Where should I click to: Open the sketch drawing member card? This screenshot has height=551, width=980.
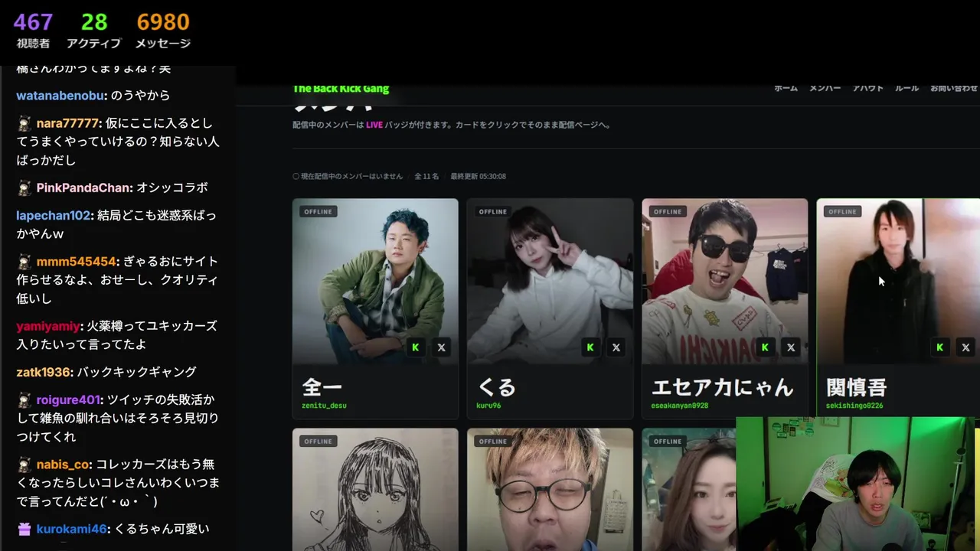[375, 490]
